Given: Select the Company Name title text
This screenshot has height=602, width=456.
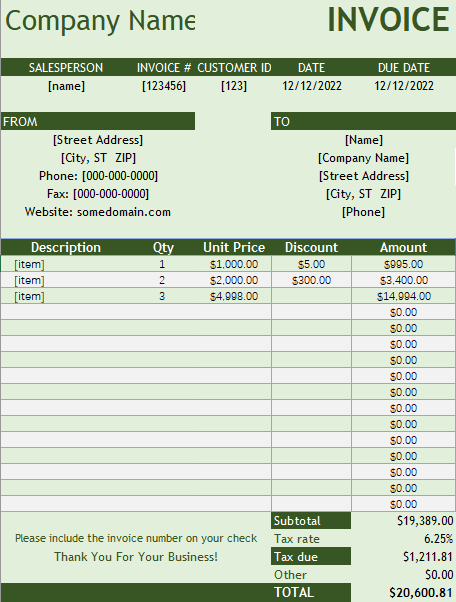Looking at the screenshot, I should (x=100, y=22).
